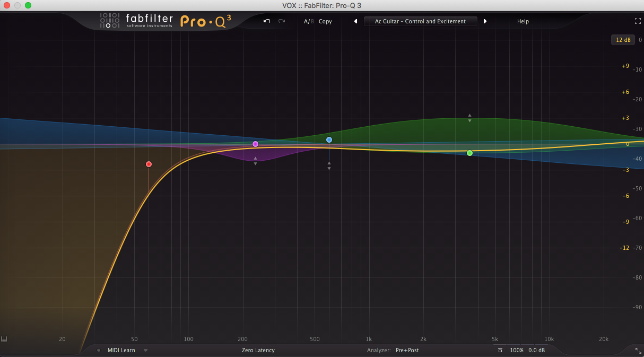Go to the previous preset arrow

pos(355,21)
